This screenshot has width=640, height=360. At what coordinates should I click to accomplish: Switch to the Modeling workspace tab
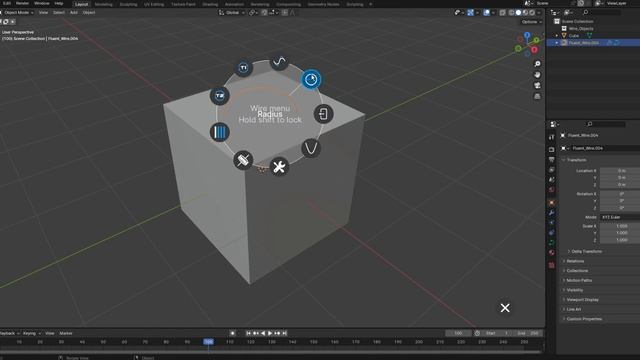[x=103, y=4]
